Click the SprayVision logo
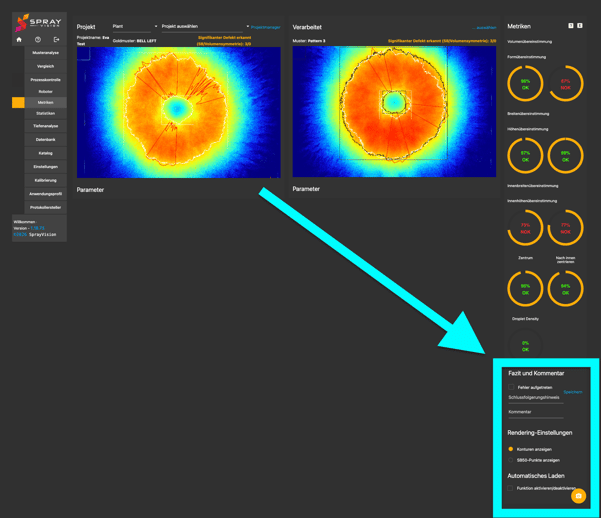This screenshot has height=518, width=601. point(39,22)
